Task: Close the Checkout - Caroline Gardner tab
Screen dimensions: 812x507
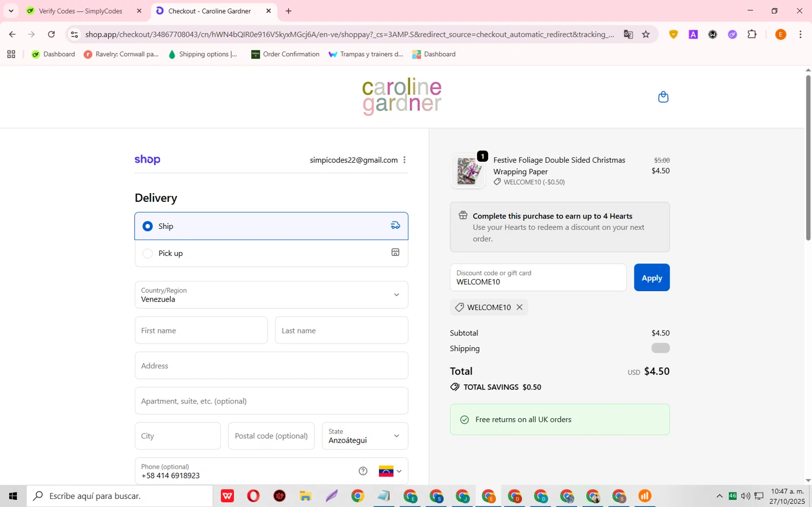Action: click(x=269, y=11)
